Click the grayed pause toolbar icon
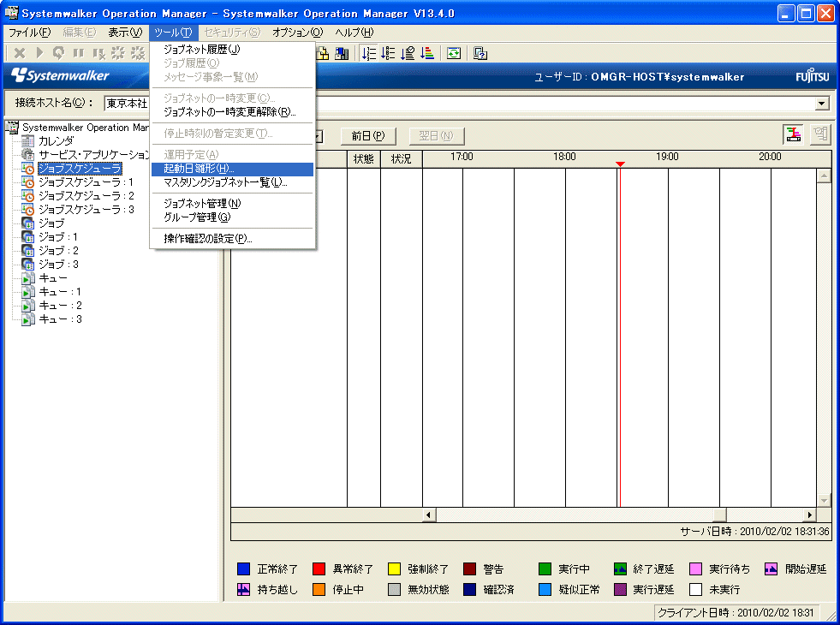 (x=79, y=53)
